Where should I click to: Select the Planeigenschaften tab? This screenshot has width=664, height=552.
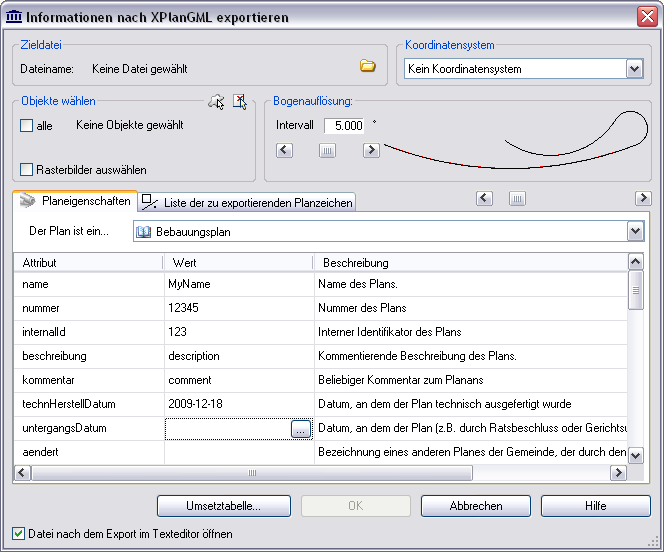click(75, 201)
